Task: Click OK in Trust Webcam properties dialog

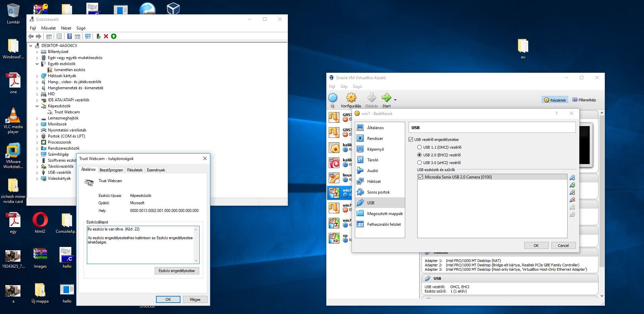Action: tap(168, 300)
